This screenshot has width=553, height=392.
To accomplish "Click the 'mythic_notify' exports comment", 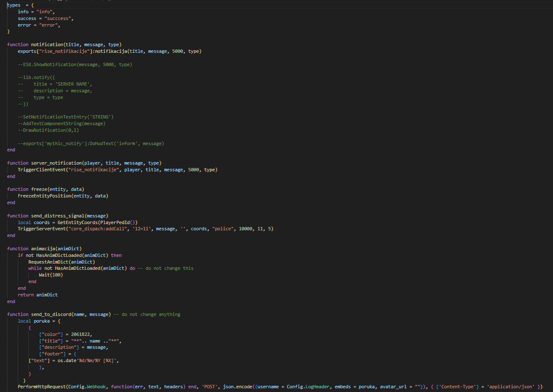I will point(91,143).
